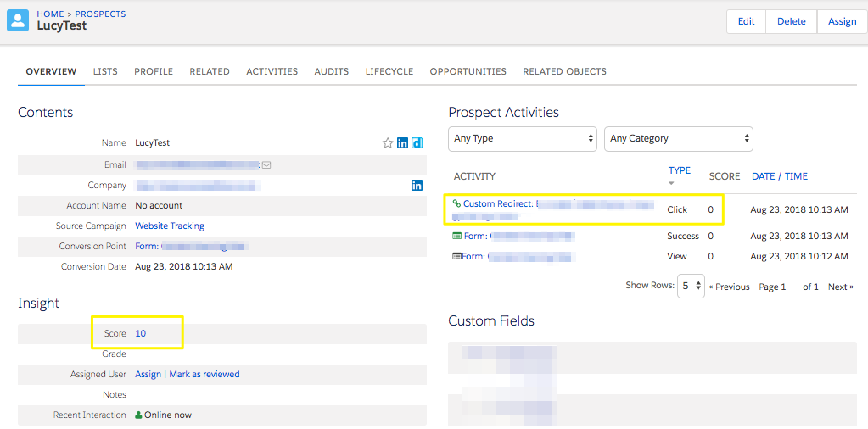The width and height of the screenshot is (868, 429).
Task: Click the email envelope icon
Action: [266, 164]
